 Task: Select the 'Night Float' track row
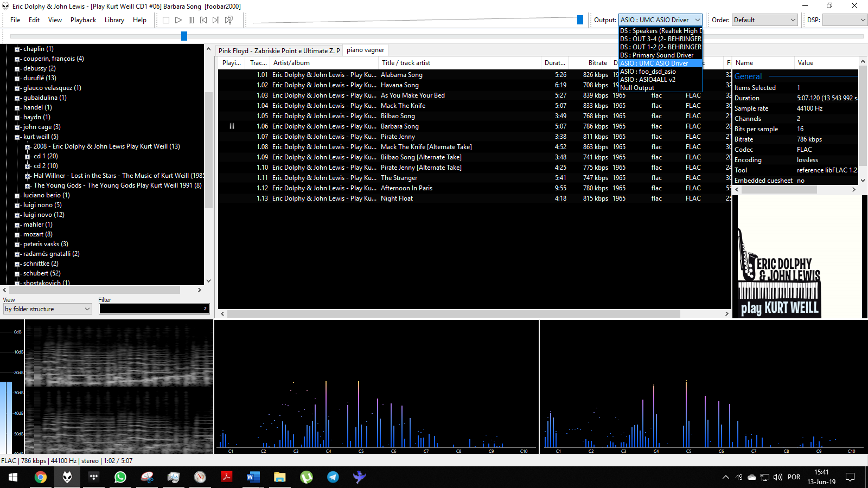pyautogui.click(x=475, y=198)
